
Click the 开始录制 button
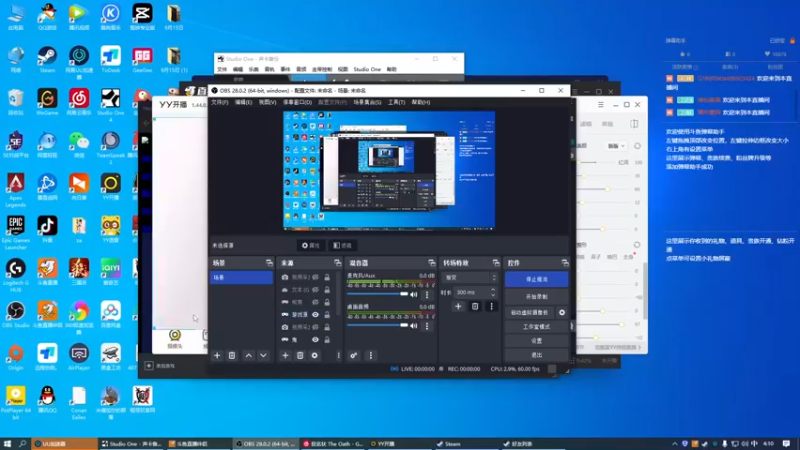coord(536,296)
